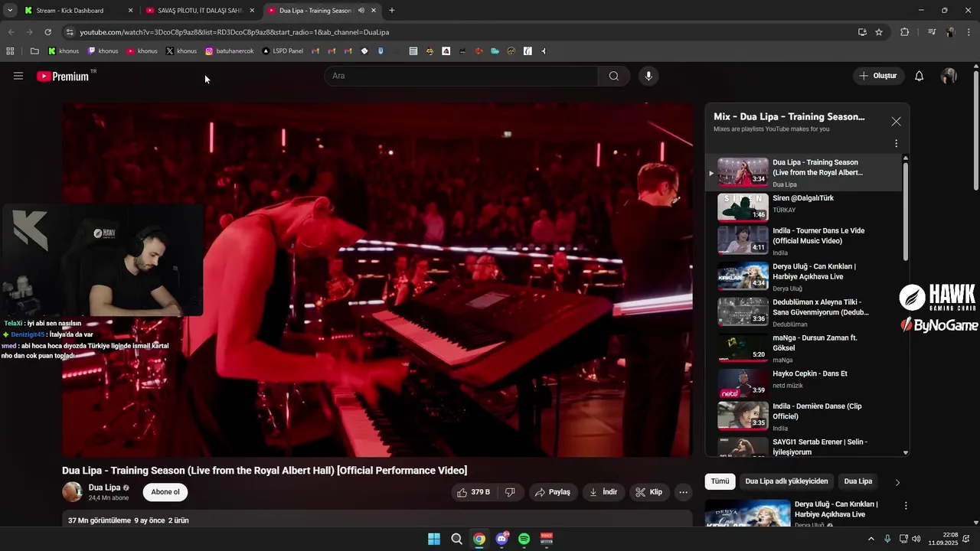Play Indila Dernière Danse clip
Viewport: 980px width, 551px height.
coord(804,416)
